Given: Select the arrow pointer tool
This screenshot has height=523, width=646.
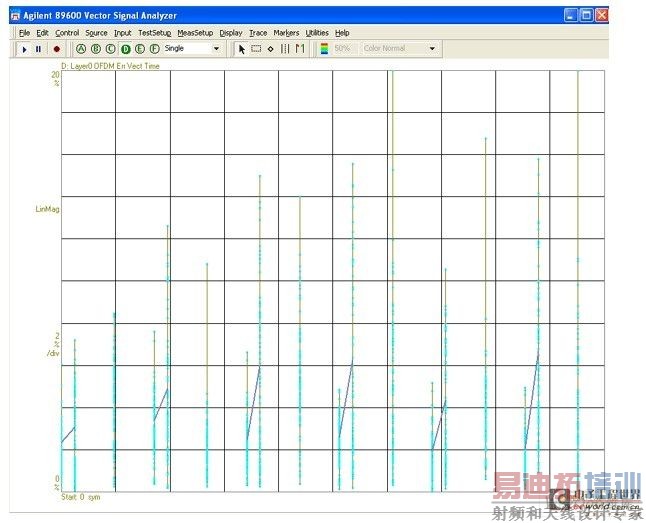Looking at the screenshot, I should coord(242,49).
